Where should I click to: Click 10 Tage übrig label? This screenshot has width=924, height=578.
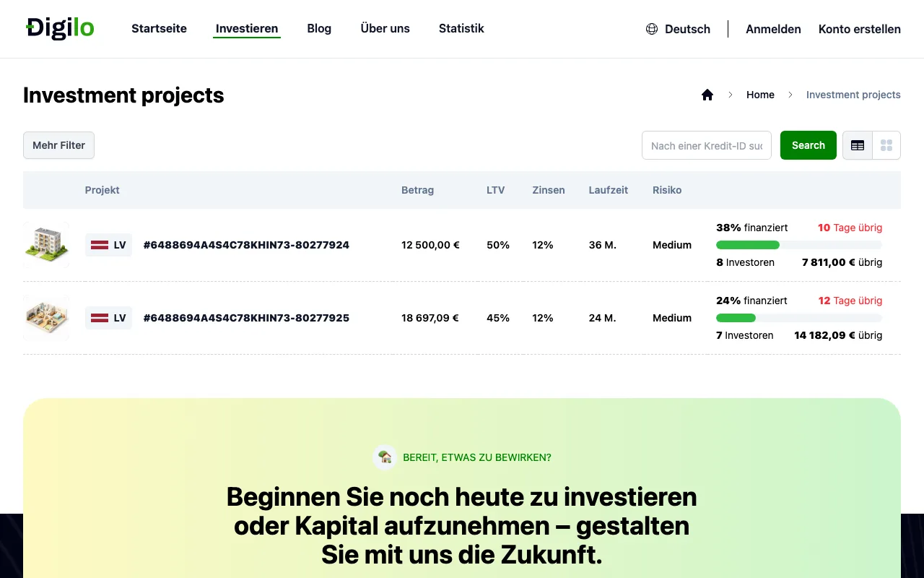(850, 228)
